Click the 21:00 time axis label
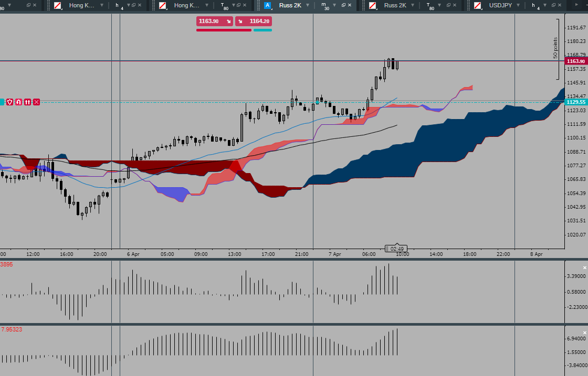The height and width of the screenshot is (376, 588). 301,254
